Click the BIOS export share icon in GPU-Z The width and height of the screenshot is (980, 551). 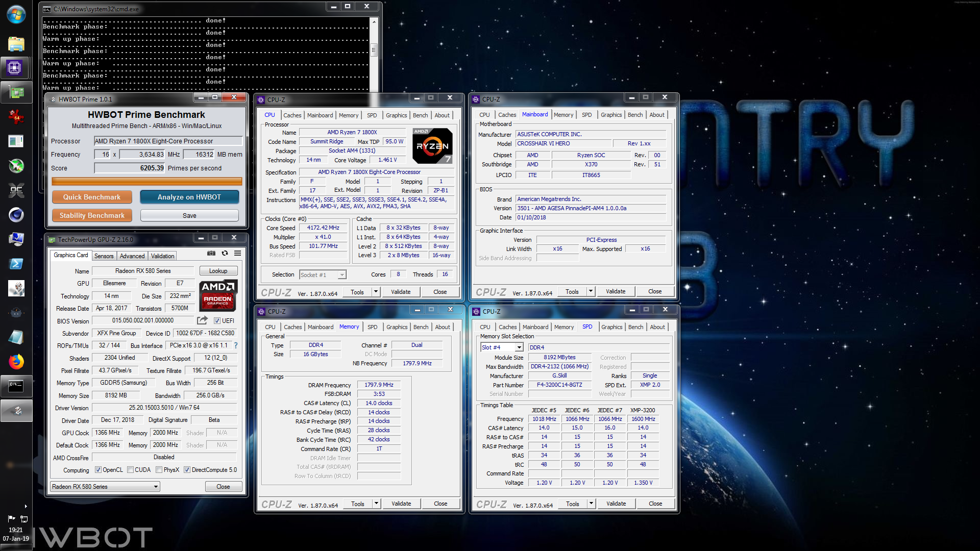[x=203, y=320]
